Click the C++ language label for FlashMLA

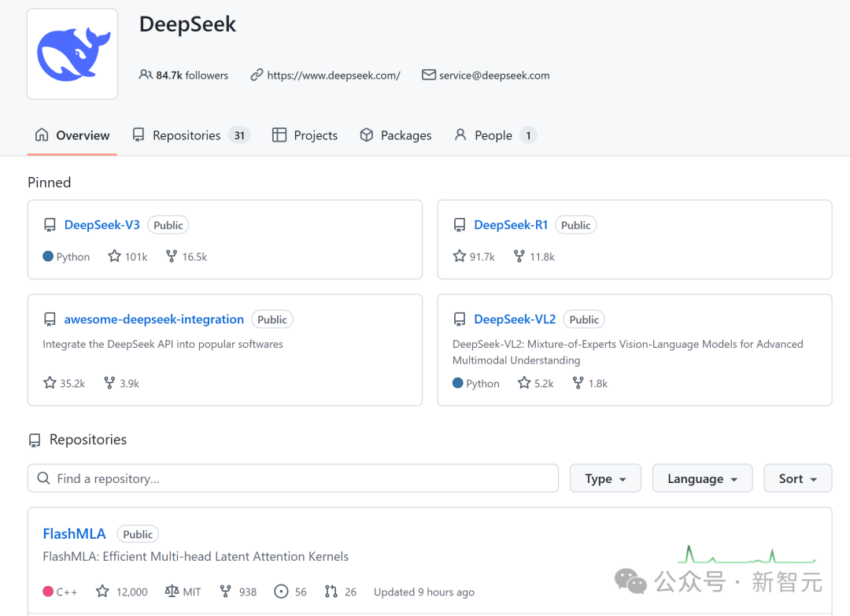pos(60,592)
